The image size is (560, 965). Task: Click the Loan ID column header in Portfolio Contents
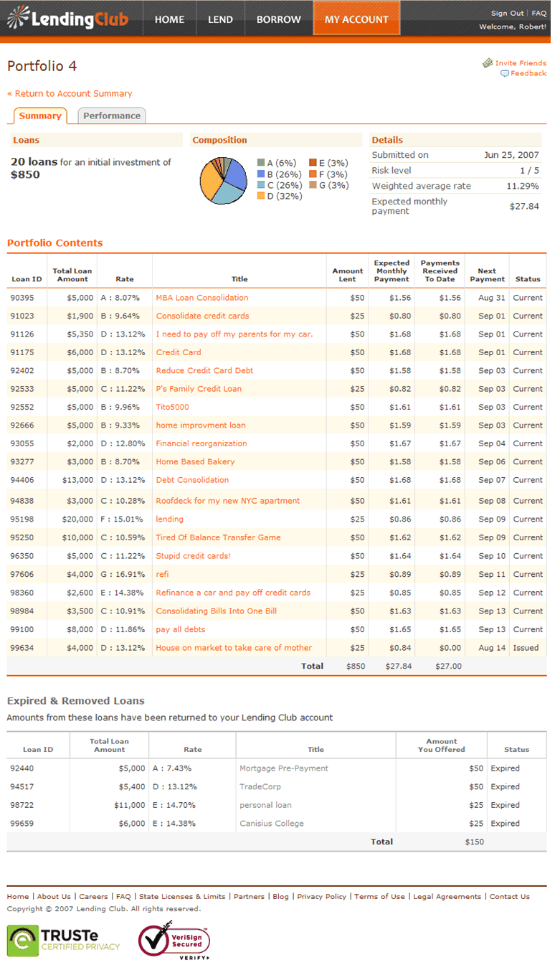click(x=27, y=279)
